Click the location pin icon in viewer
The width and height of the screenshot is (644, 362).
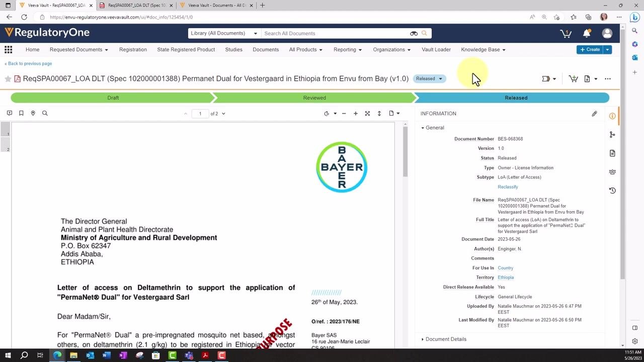pos(33,113)
